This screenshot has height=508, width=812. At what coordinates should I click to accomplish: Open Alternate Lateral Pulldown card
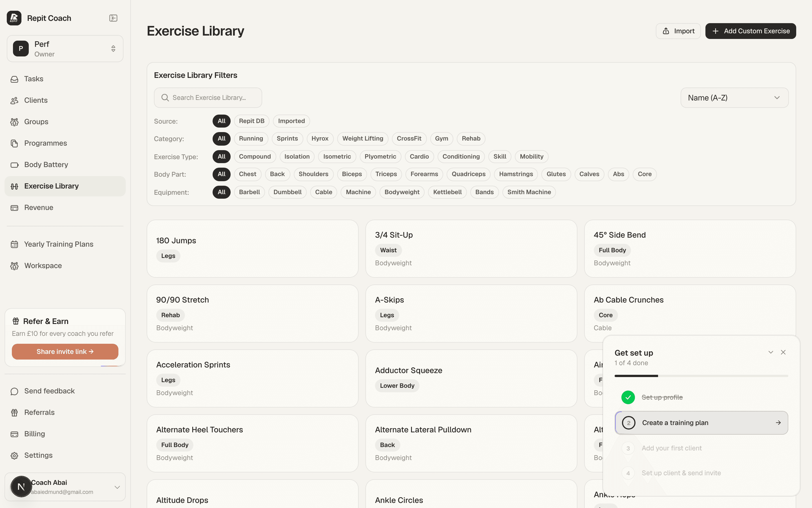click(x=471, y=443)
